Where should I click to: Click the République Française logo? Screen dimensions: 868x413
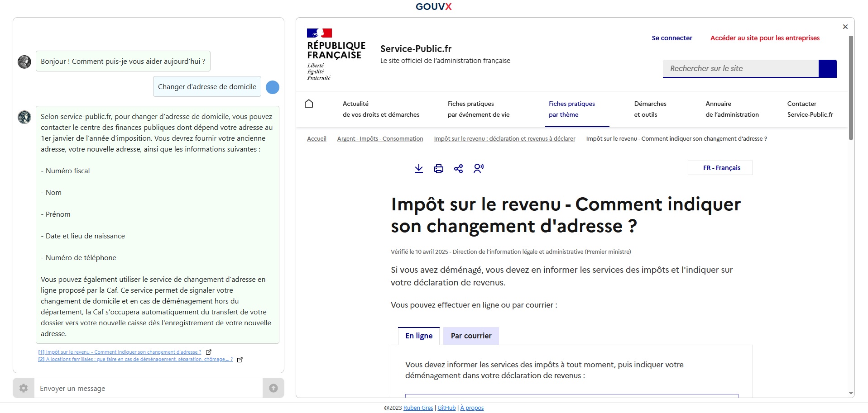coord(336,54)
